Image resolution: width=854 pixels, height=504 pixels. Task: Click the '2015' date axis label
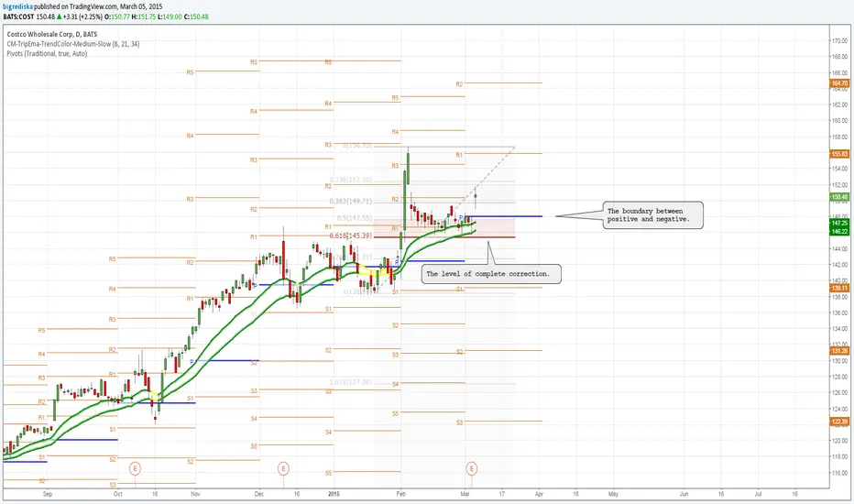click(334, 494)
